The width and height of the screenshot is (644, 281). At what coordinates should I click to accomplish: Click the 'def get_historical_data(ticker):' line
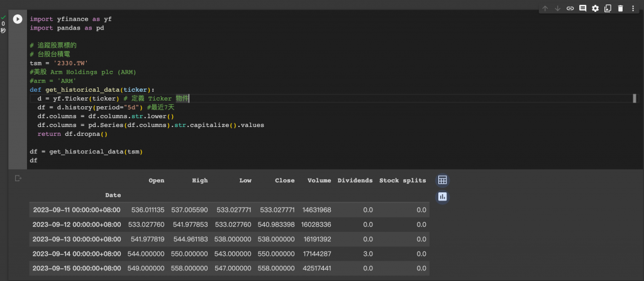(x=92, y=89)
